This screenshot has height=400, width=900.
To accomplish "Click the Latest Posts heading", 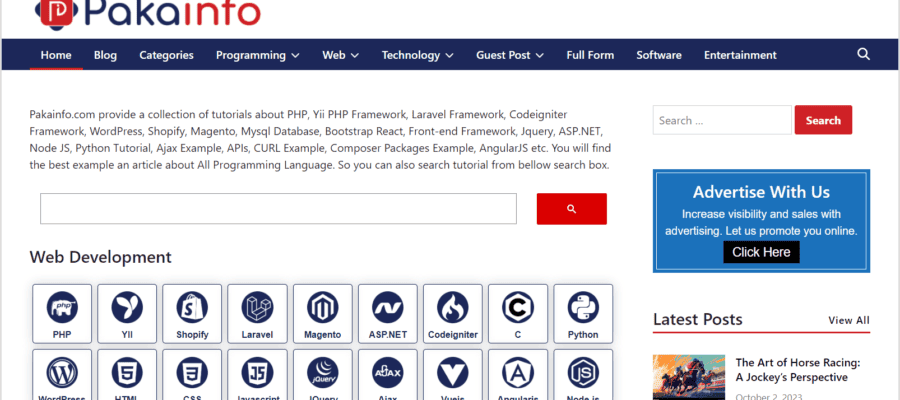I will pos(698,320).
